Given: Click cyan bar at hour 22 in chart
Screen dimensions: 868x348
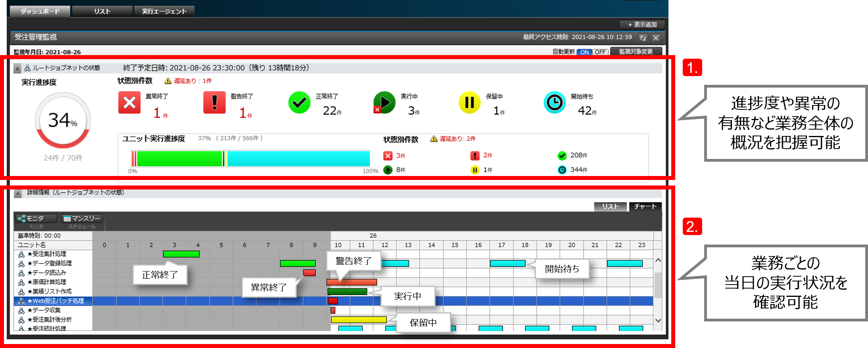Looking at the screenshot, I should [x=624, y=264].
